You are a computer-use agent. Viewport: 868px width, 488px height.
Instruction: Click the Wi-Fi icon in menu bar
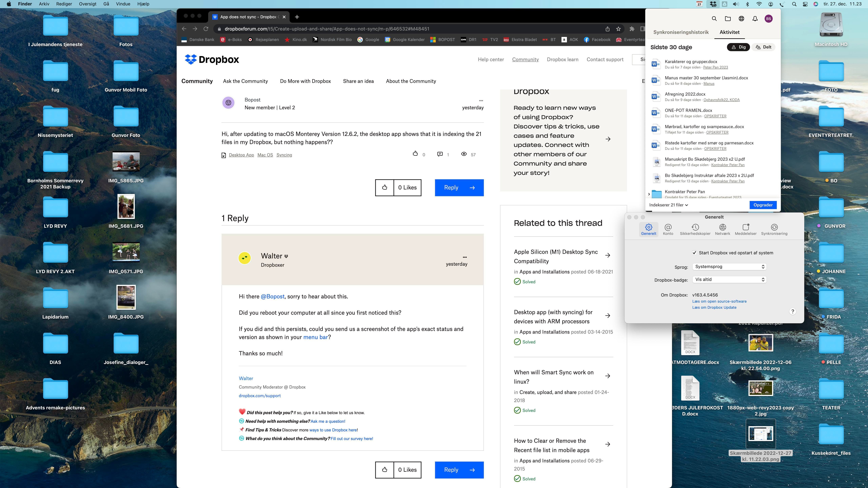click(x=759, y=4)
